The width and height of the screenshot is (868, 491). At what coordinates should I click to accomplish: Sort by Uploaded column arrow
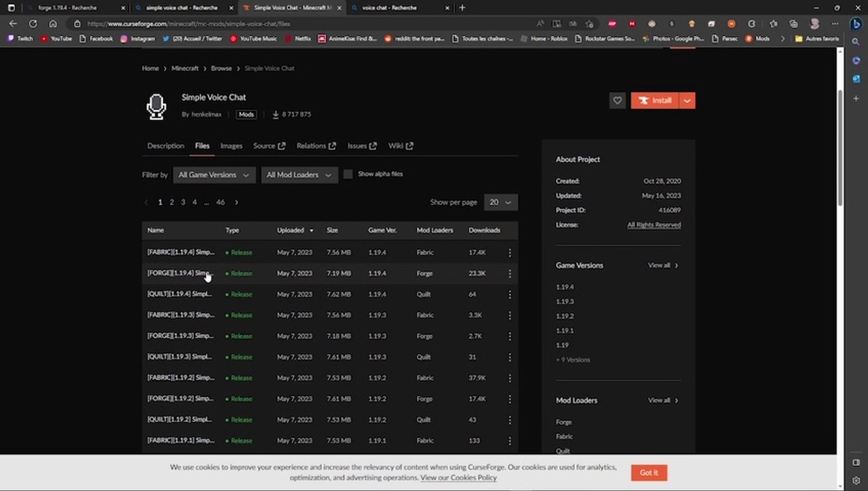312,230
